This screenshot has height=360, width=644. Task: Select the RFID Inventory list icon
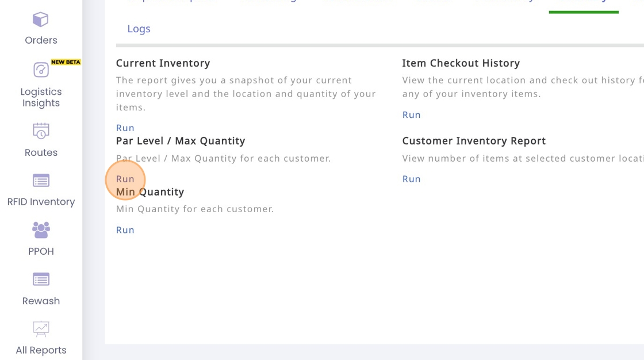pos(41,181)
